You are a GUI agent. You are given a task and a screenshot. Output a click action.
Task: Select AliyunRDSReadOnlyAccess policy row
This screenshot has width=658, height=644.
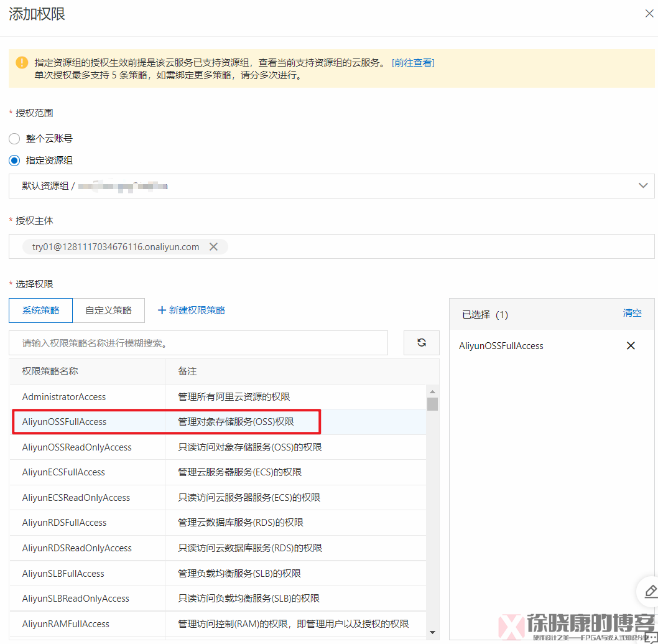point(218,548)
